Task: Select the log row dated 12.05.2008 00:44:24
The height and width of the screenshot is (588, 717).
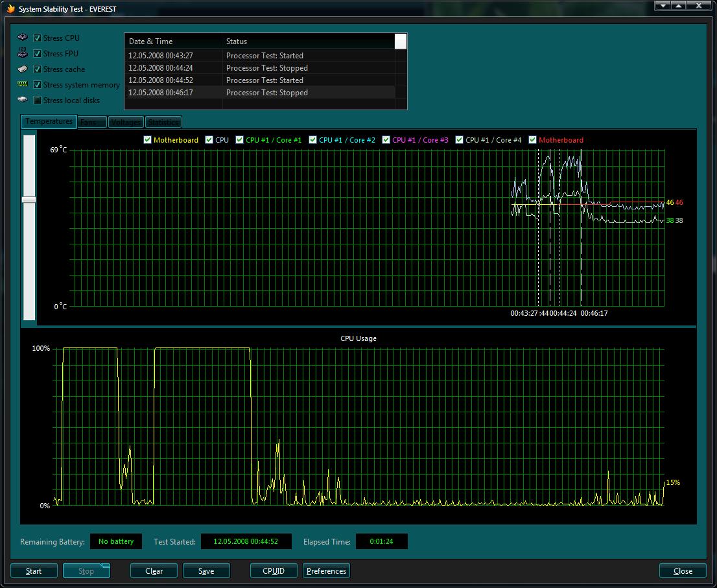Action: (260, 67)
